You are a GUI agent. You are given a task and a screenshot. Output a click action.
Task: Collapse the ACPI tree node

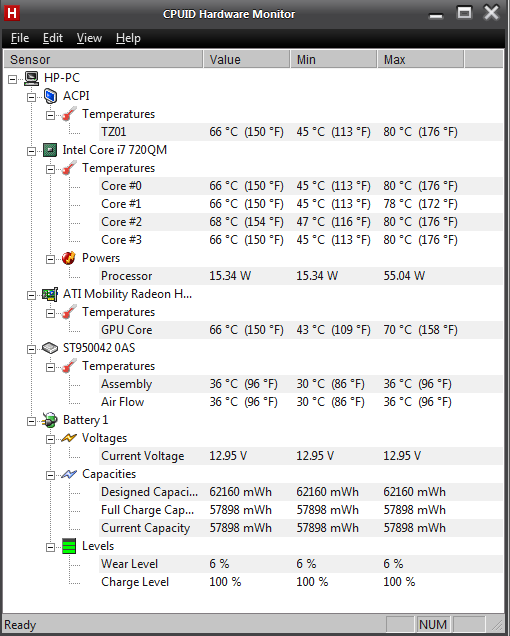[31, 97]
